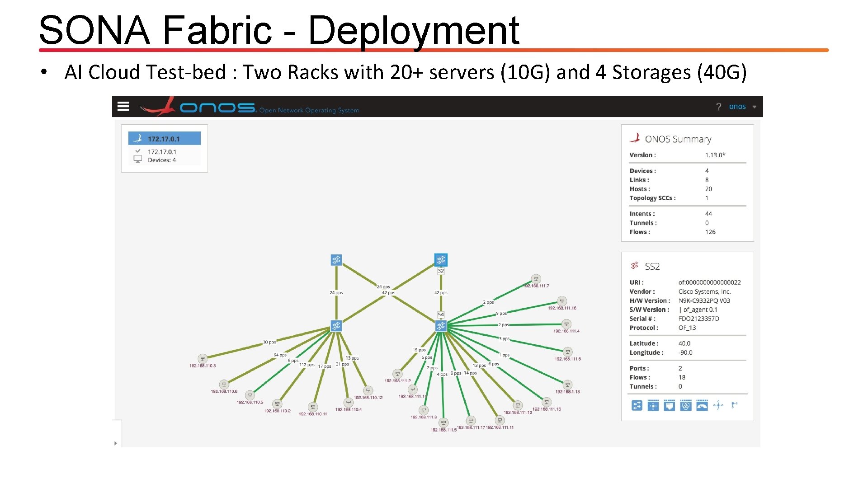Toggle the 172.17.0.1 instance checkmark
The height and width of the screenshot is (488, 868).
(138, 151)
